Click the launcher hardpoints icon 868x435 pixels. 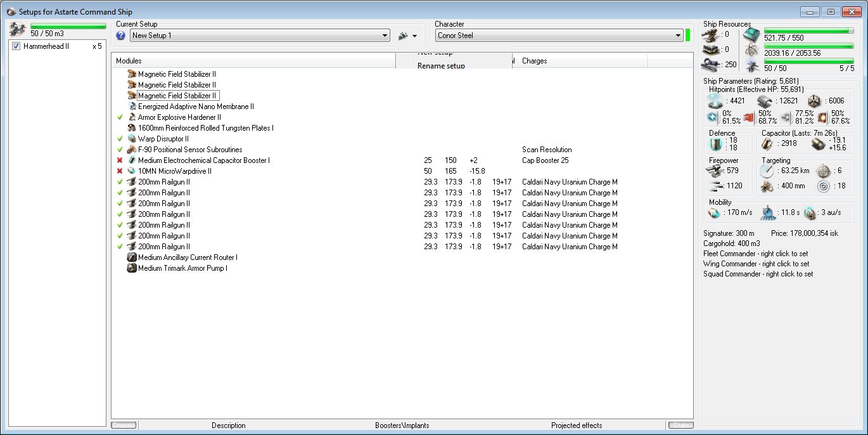click(710, 49)
